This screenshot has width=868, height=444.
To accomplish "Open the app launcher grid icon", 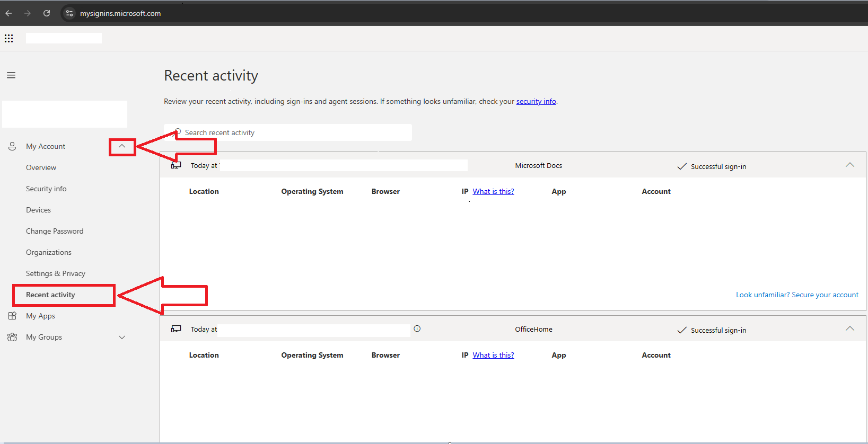I will click(9, 38).
